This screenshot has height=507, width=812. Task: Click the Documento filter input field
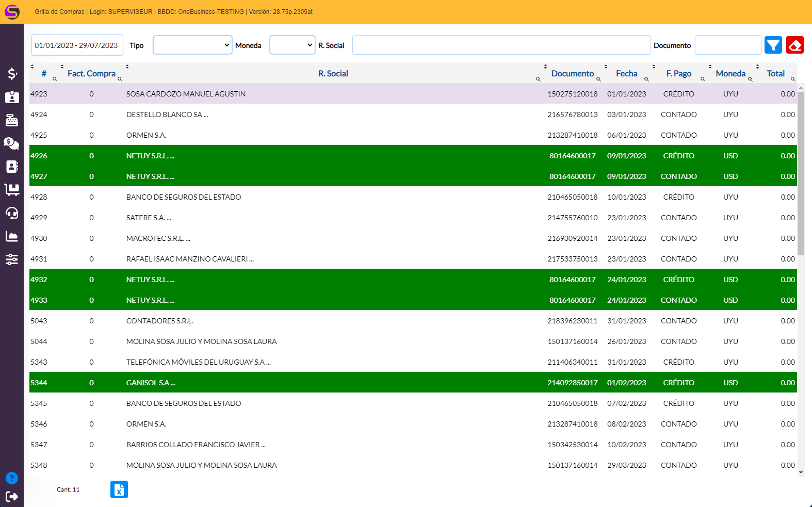click(727, 45)
